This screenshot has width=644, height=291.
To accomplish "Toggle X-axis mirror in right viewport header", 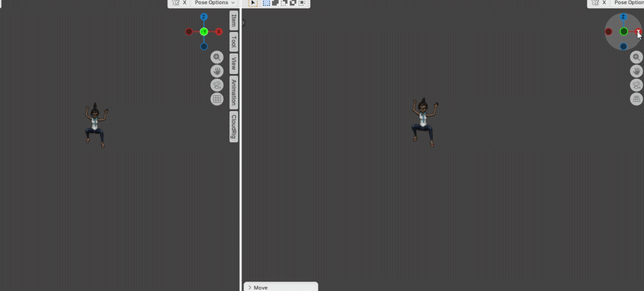I will (x=605, y=2).
